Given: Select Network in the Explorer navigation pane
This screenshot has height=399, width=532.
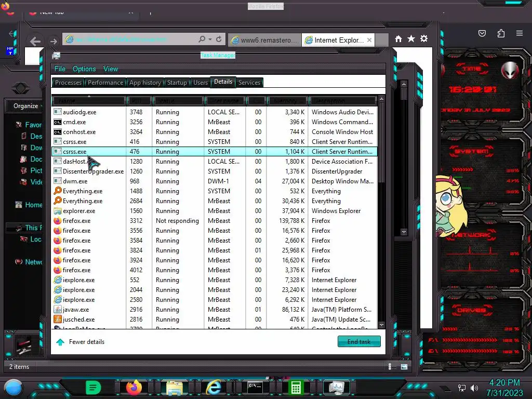Looking at the screenshot, I should [x=34, y=262].
